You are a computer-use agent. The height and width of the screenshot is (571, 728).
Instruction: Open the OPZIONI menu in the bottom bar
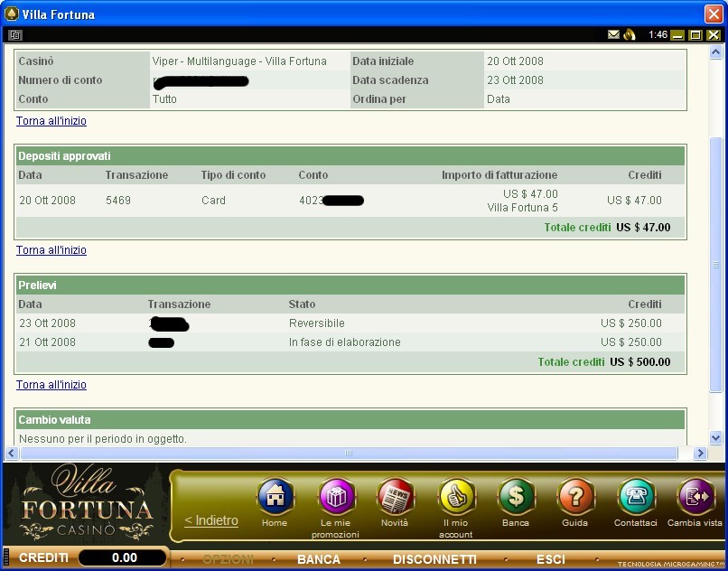tap(228, 559)
